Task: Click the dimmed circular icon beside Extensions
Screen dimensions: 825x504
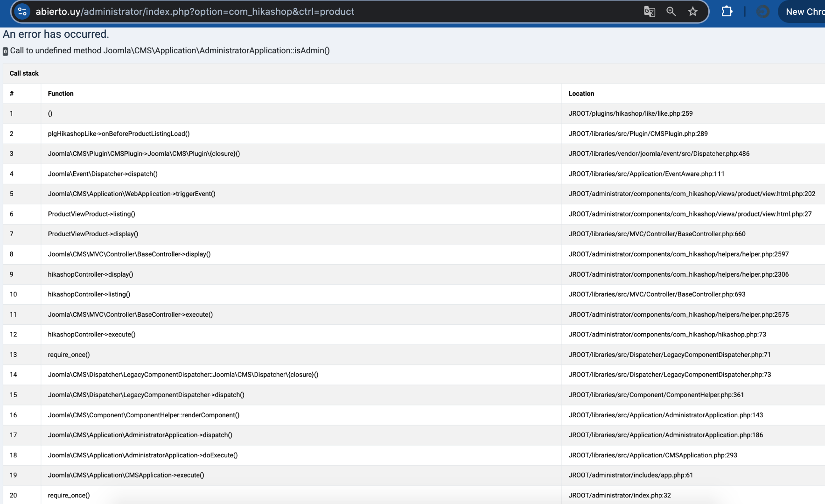Action: click(762, 12)
